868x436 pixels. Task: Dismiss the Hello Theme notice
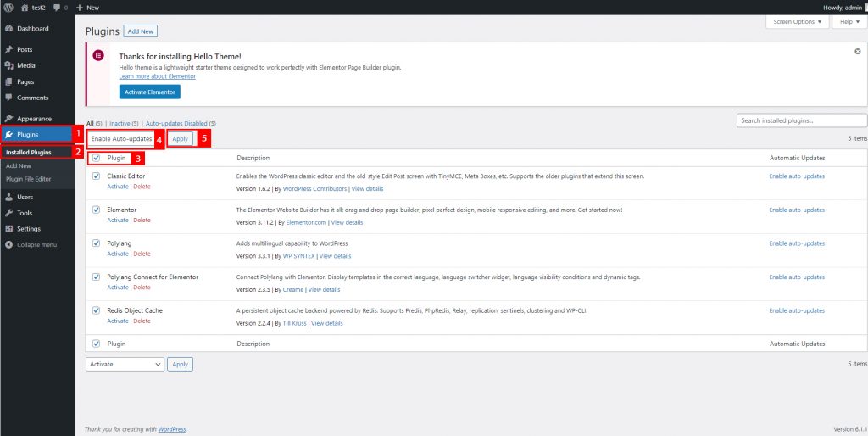[x=857, y=52]
